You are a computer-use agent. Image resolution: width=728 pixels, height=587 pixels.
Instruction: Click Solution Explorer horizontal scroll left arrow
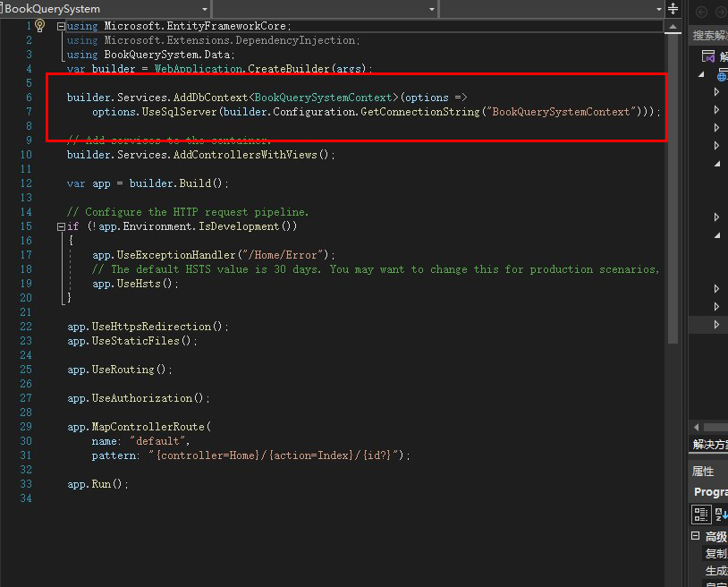696,427
